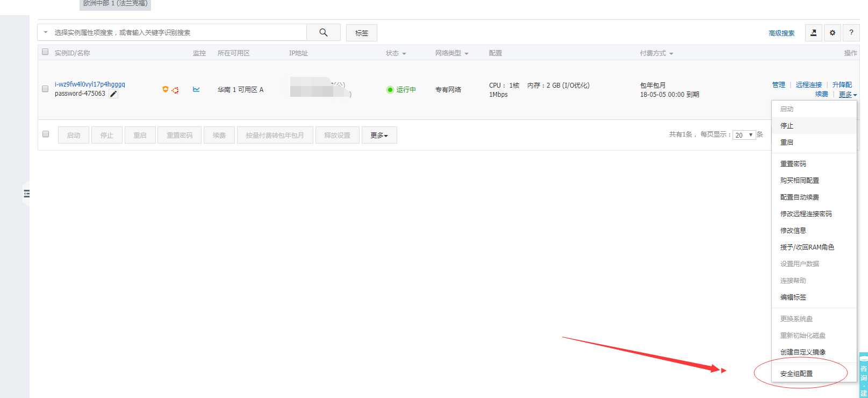The image size is (868, 398).
Task: Click the search magnifier icon
Action: 323,32
